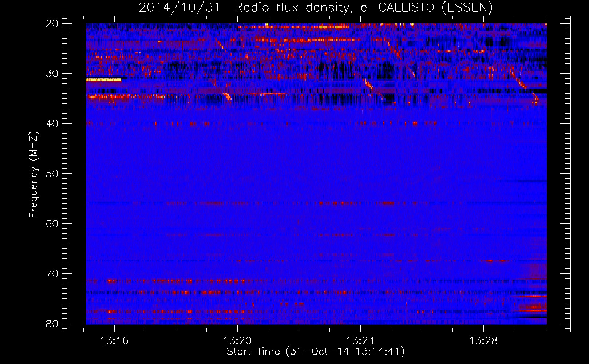Click the frequency tick label '50'

pos(52,174)
